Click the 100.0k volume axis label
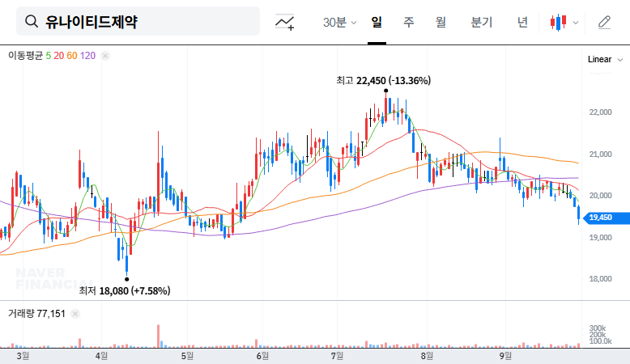 click(600, 341)
